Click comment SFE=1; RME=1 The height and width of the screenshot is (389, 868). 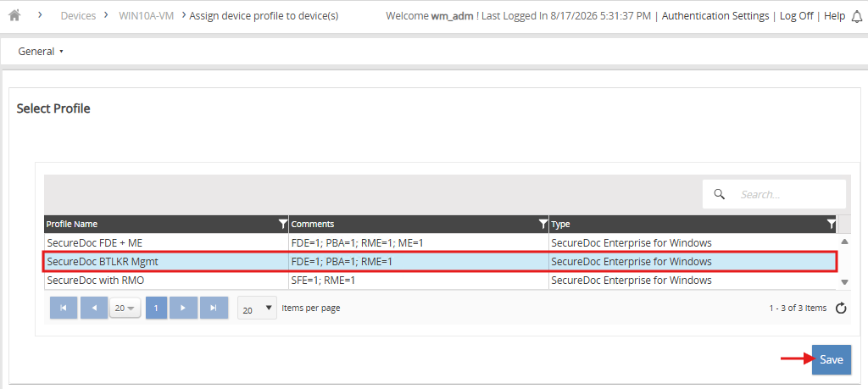coord(323,280)
